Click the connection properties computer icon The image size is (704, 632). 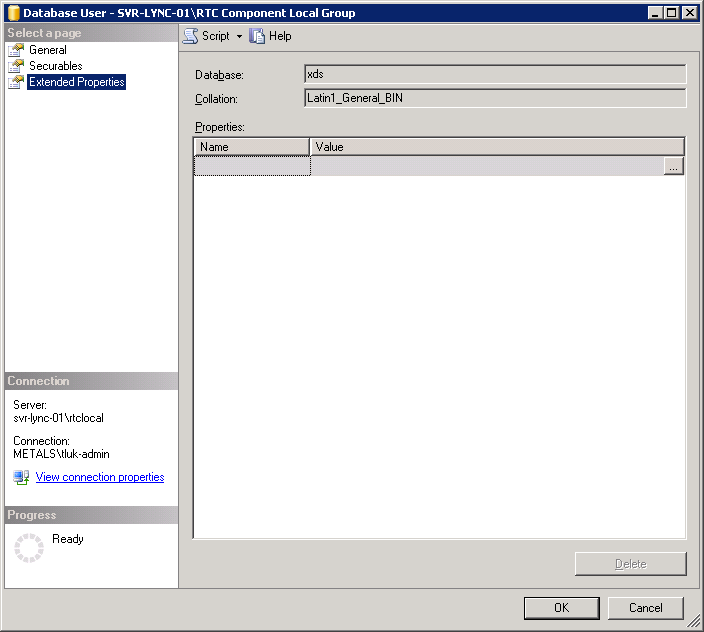tap(21, 477)
